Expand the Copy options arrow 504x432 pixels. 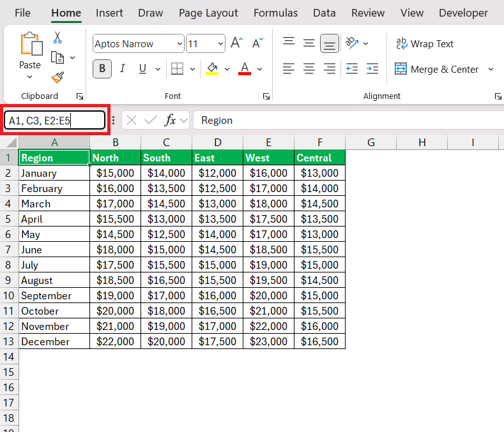(73, 58)
